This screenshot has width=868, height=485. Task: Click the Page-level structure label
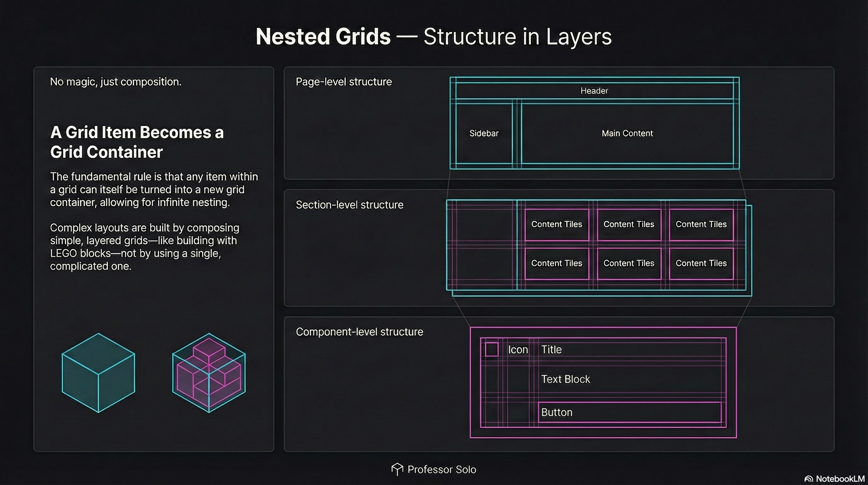[x=343, y=81]
